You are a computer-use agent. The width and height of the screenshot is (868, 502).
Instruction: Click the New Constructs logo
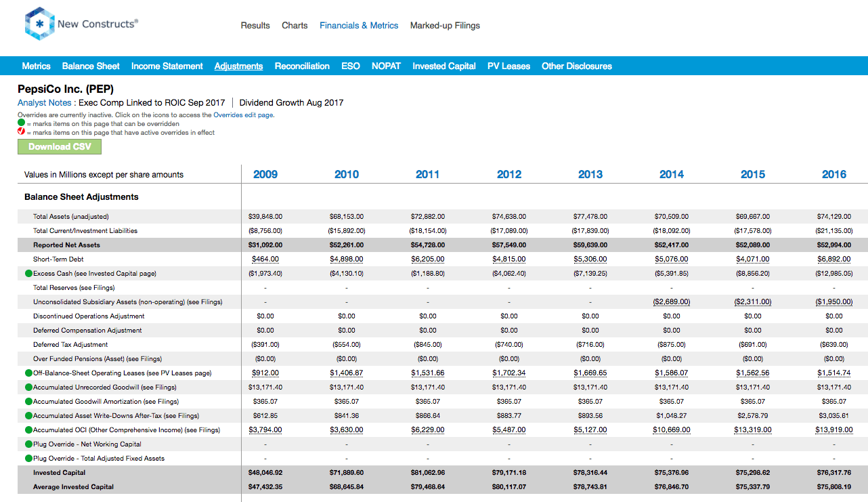click(x=81, y=24)
